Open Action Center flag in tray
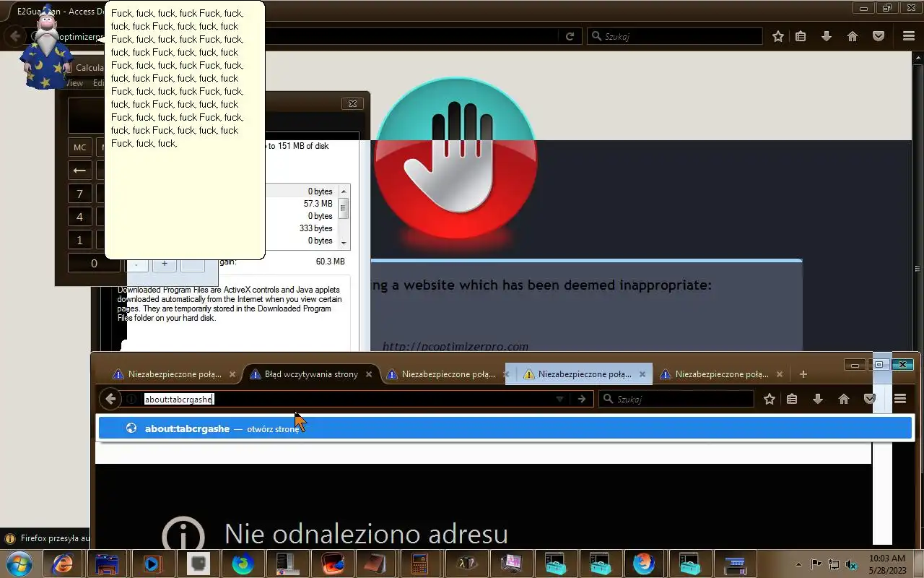924x578 pixels. pyautogui.click(x=816, y=564)
